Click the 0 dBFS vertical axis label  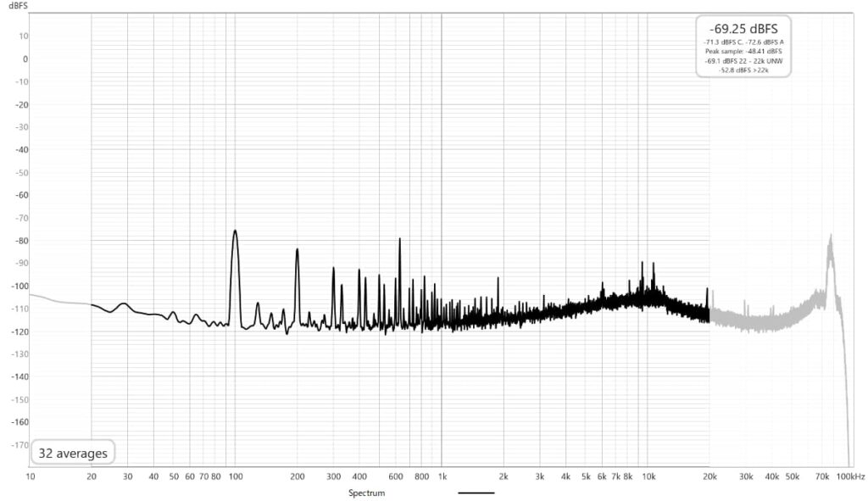click(25, 58)
